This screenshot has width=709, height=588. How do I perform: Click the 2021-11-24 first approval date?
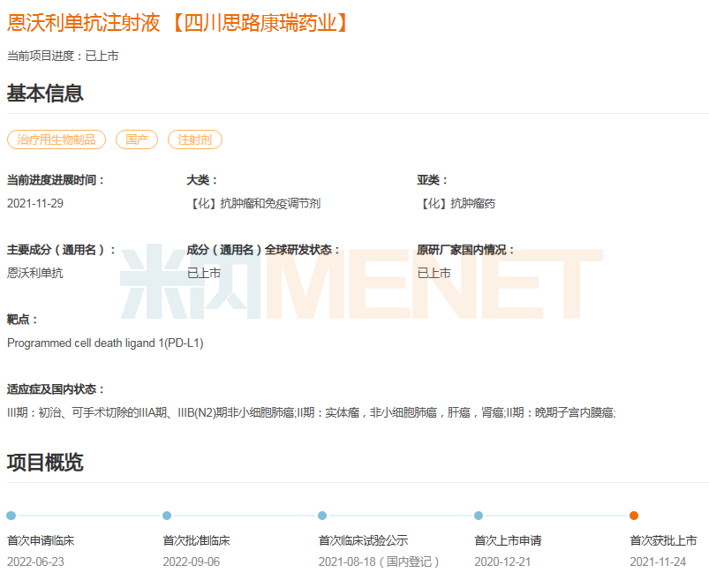point(658,562)
